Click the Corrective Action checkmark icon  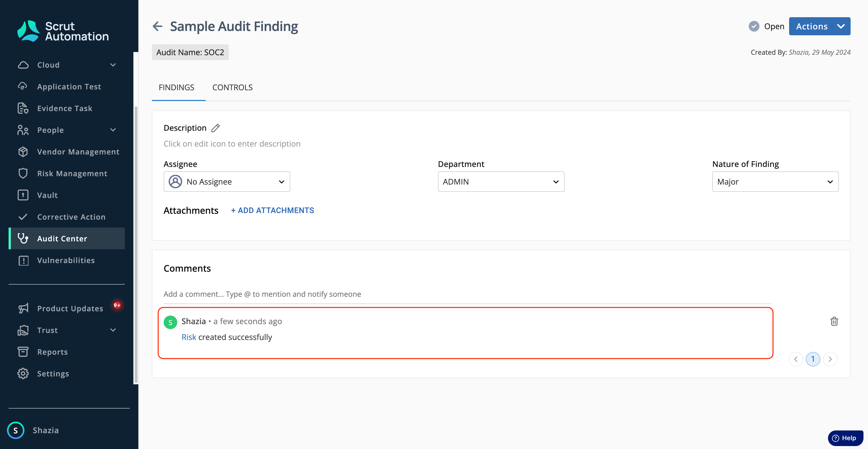coord(23,217)
